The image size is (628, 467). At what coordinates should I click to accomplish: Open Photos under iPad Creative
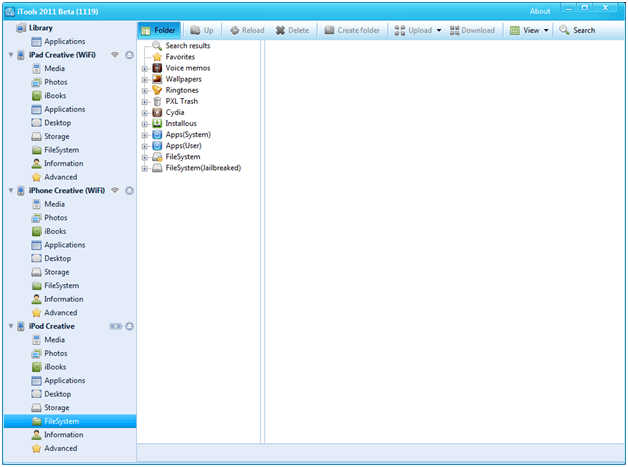[x=56, y=82]
